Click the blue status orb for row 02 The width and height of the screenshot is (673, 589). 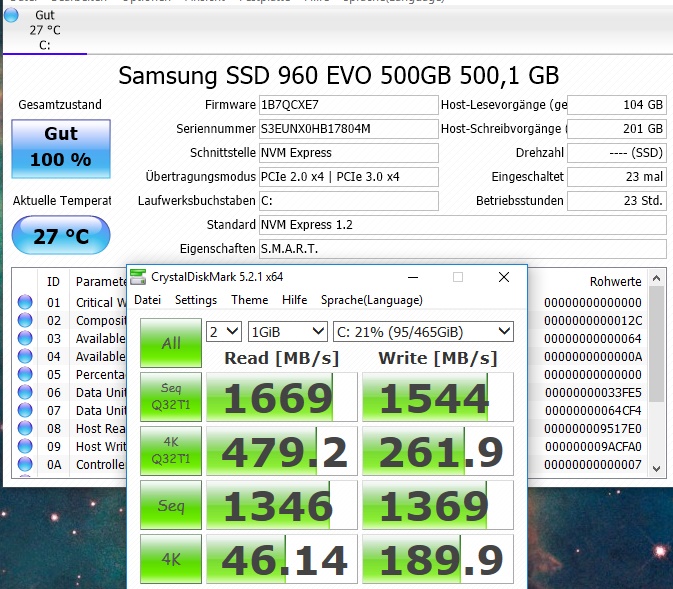tap(25, 320)
